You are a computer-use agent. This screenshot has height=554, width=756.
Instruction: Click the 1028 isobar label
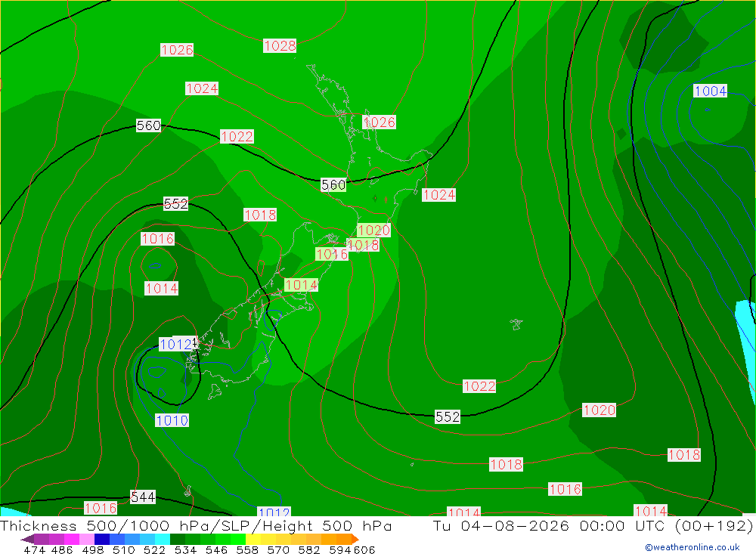[x=280, y=46]
